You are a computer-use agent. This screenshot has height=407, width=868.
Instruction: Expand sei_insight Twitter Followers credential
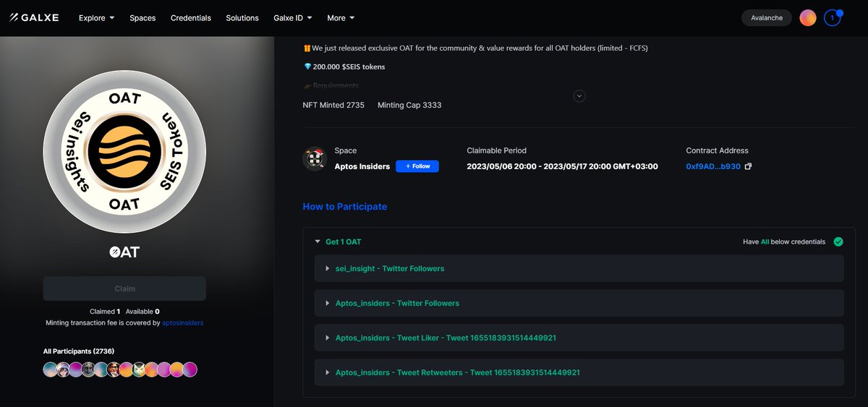click(x=579, y=268)
